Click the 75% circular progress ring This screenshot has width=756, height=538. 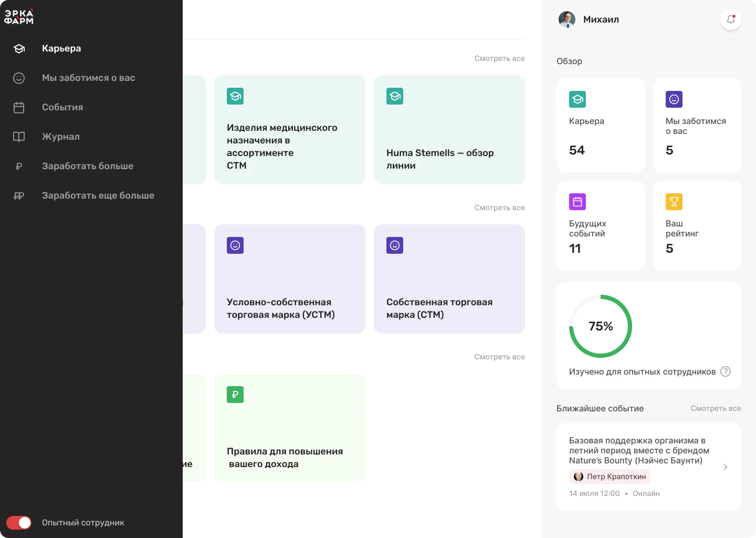601,326
